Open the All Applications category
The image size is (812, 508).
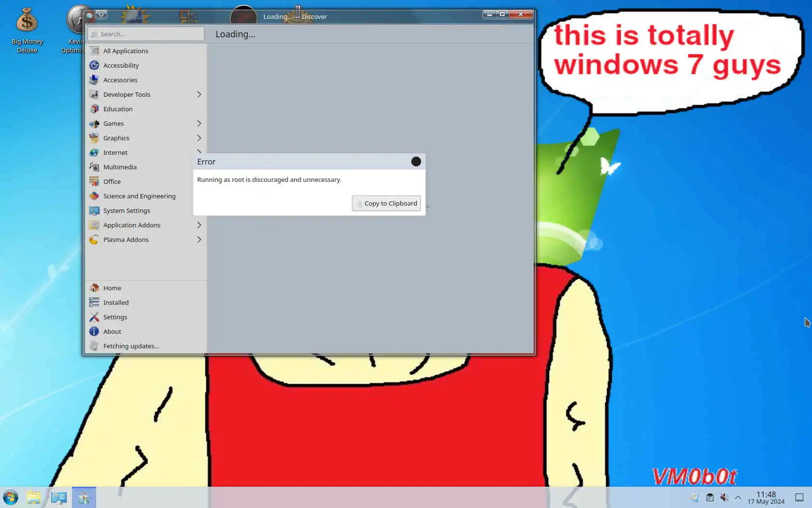coord(146,51)
